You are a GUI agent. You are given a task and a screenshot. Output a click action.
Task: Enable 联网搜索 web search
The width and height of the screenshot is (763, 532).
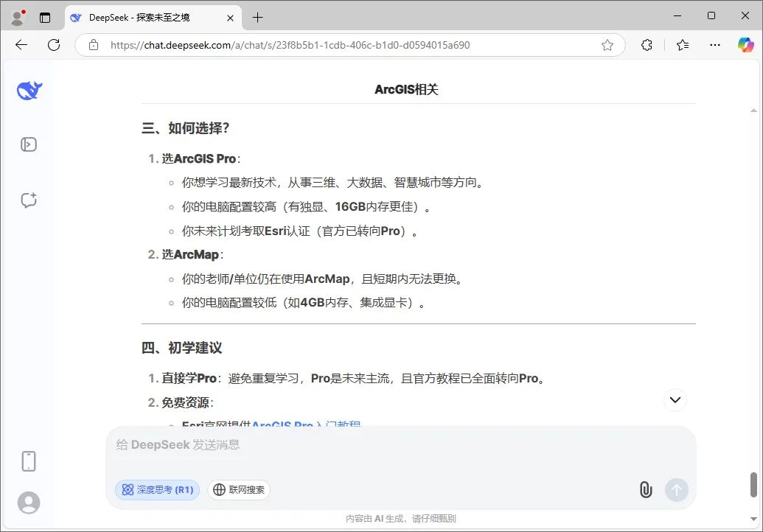coord(239,489)
